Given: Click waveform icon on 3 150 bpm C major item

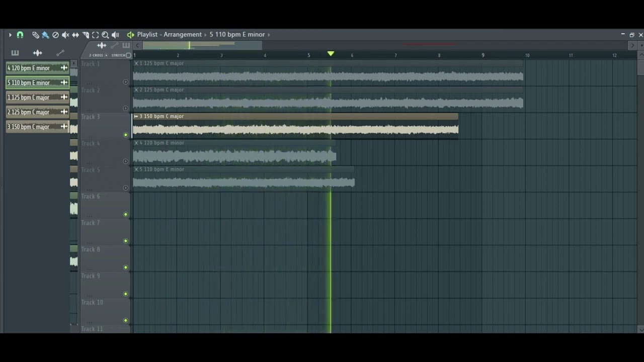Looking at the screenshot, I should coord(64,127).
